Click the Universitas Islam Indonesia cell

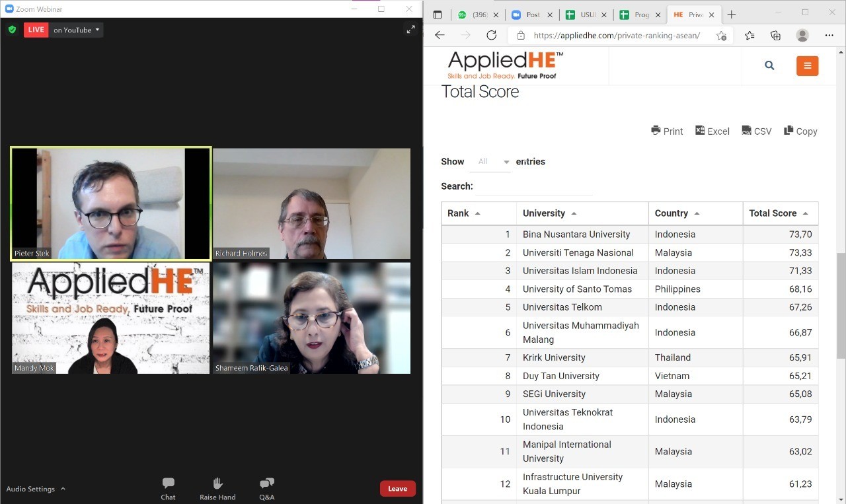pyautogui.click(x=582, y=271)
